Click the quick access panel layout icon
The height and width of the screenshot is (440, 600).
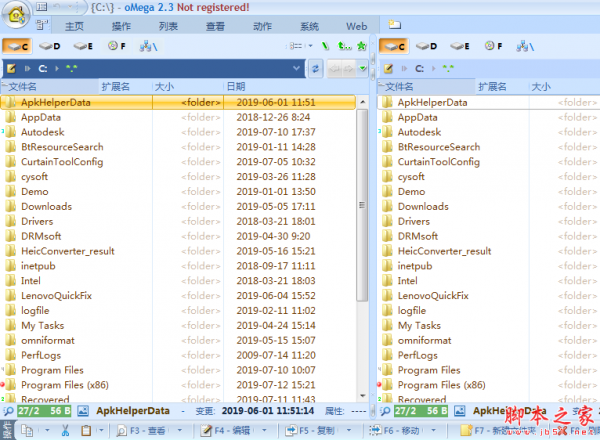(x=41, y=7)
